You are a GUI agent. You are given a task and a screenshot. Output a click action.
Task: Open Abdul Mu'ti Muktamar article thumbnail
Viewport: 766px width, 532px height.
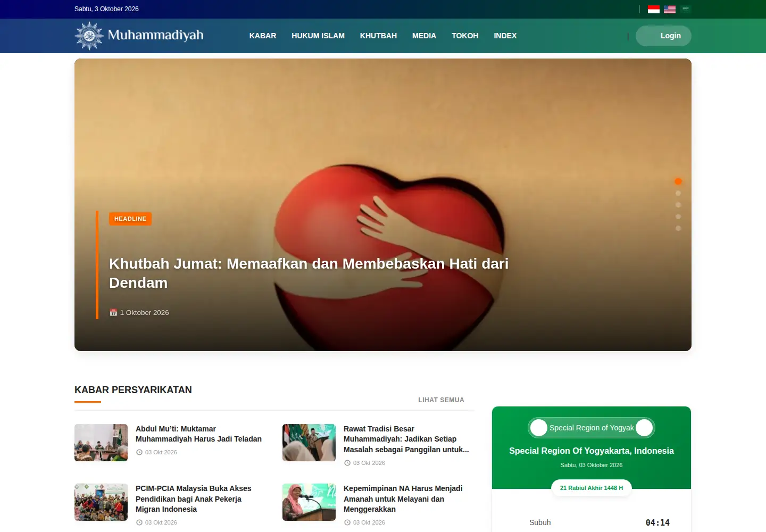(101, 443)
